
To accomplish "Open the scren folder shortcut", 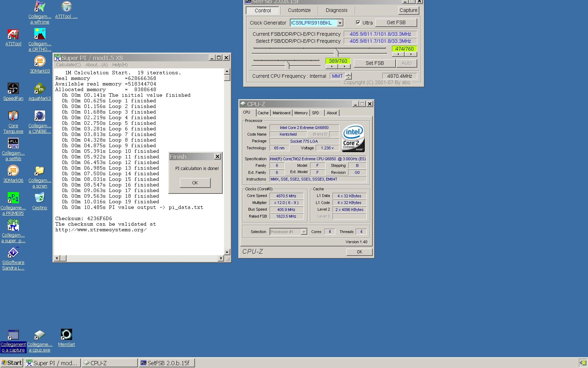I will 40,171.
